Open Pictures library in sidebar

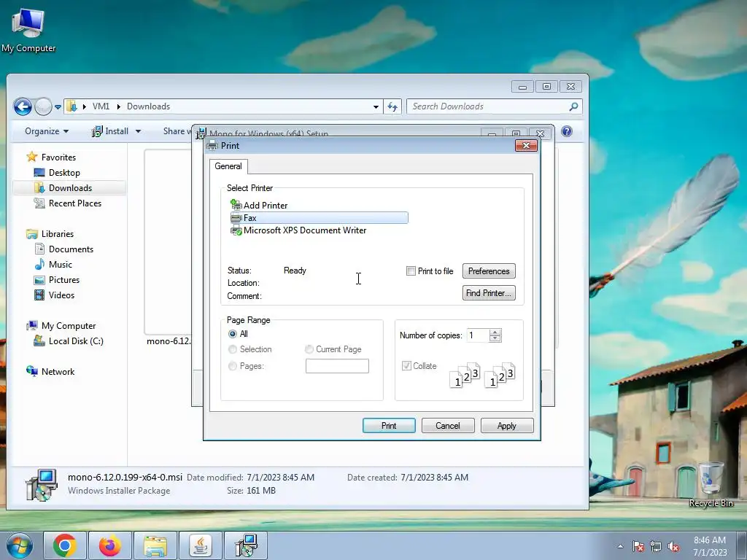pyautogui.click(x=64, y=280)
